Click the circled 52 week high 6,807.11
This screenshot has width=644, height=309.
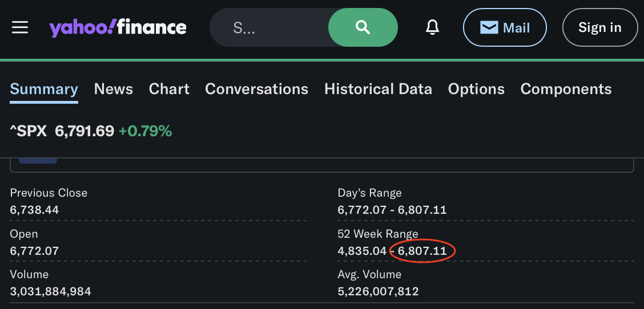422,251
